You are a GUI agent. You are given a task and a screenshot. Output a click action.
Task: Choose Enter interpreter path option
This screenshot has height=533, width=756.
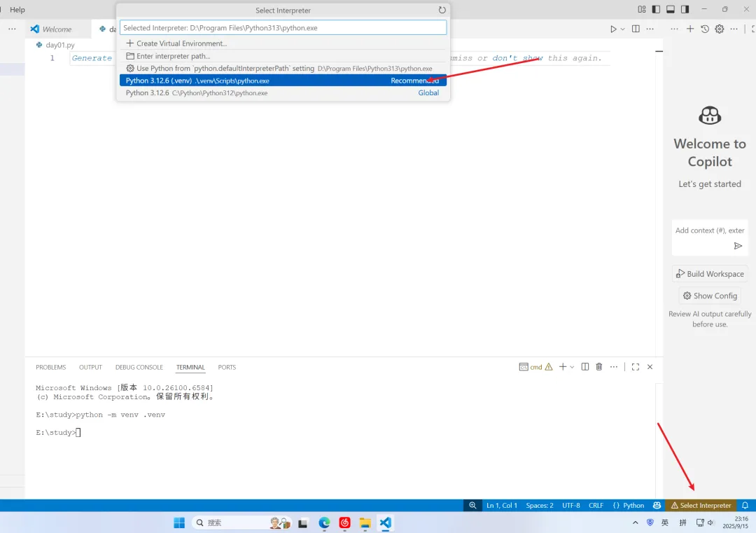point(283,56)
